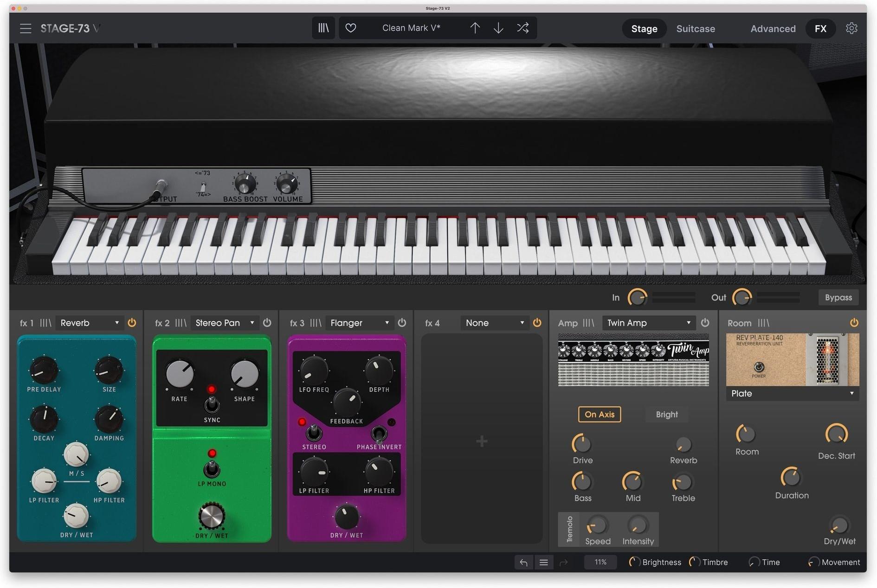This screenshot has height=588, width=877.
Task: Load the next preset with the down arrow
Action: click(x=498, y=28)
